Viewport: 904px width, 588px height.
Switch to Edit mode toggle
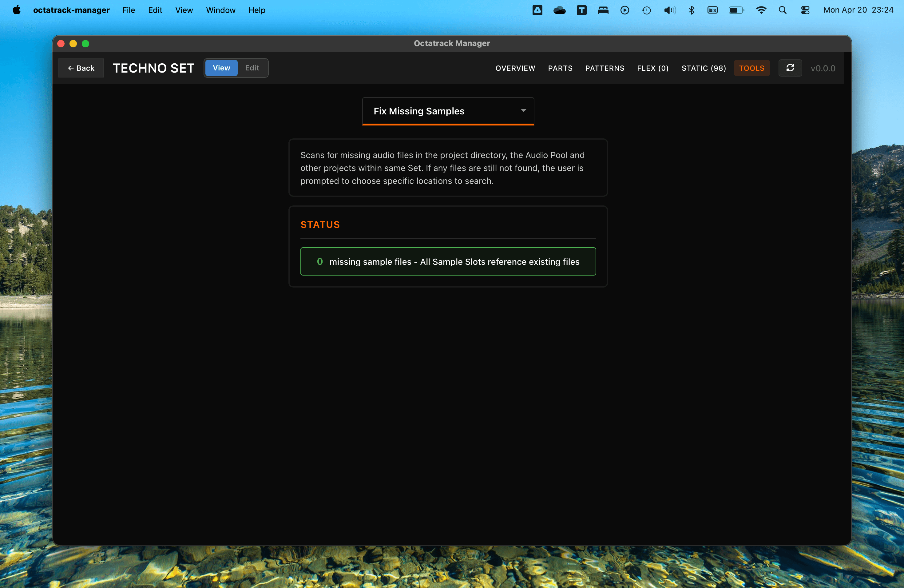click(x=252, y=68)
